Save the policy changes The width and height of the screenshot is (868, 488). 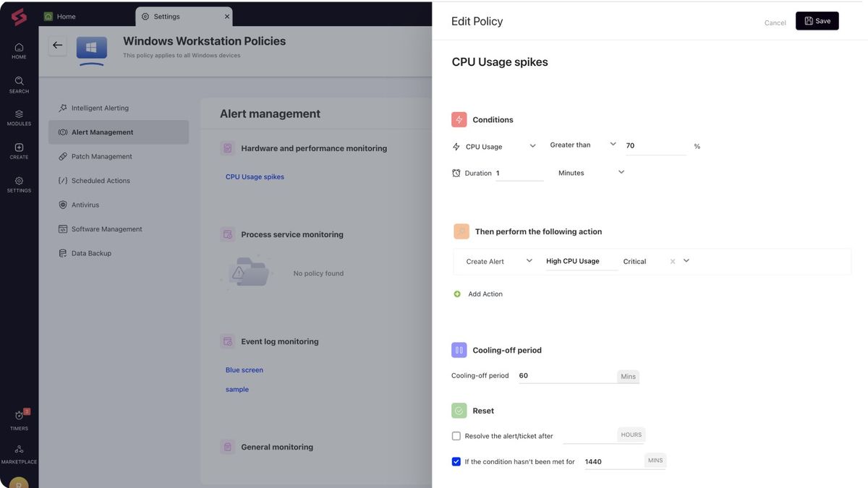click(817, 21)
